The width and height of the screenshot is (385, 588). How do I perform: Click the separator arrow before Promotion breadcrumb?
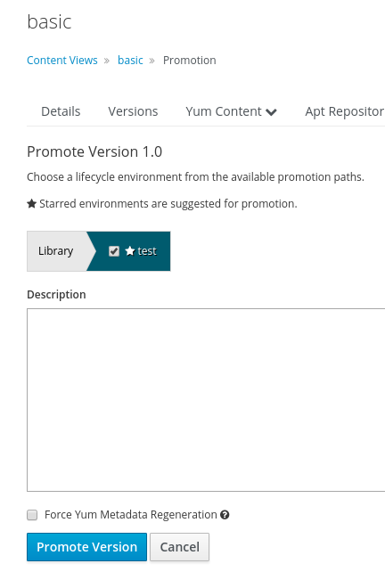click(152, 61)
